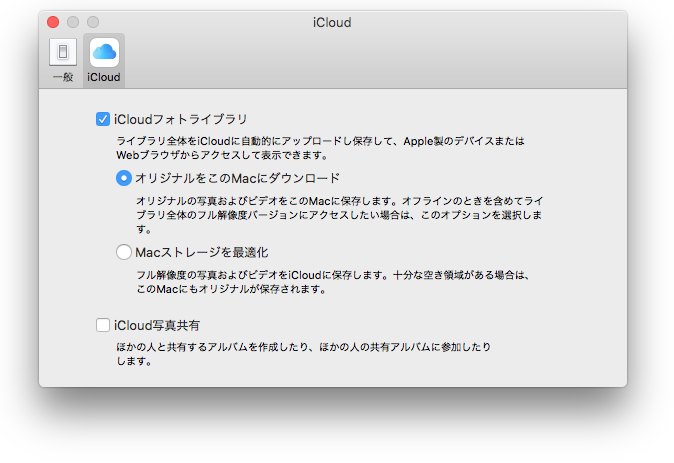Viewport: 674px width, 463px height.
Task: Click the description under iCloud写真共有
Action: (x=300, y=354)
